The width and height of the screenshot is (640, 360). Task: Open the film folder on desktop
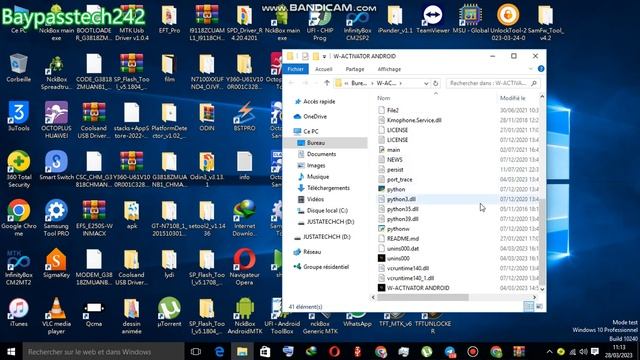click(x=169, y=68)
